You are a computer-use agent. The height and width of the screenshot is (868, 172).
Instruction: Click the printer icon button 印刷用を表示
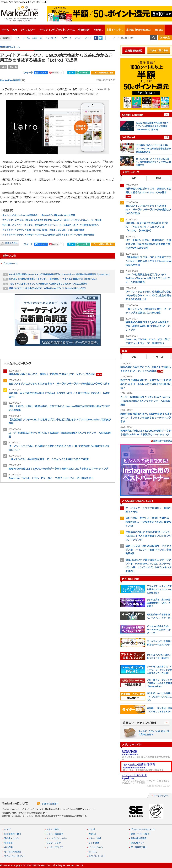pyautogui.click(x=10, y=243)
